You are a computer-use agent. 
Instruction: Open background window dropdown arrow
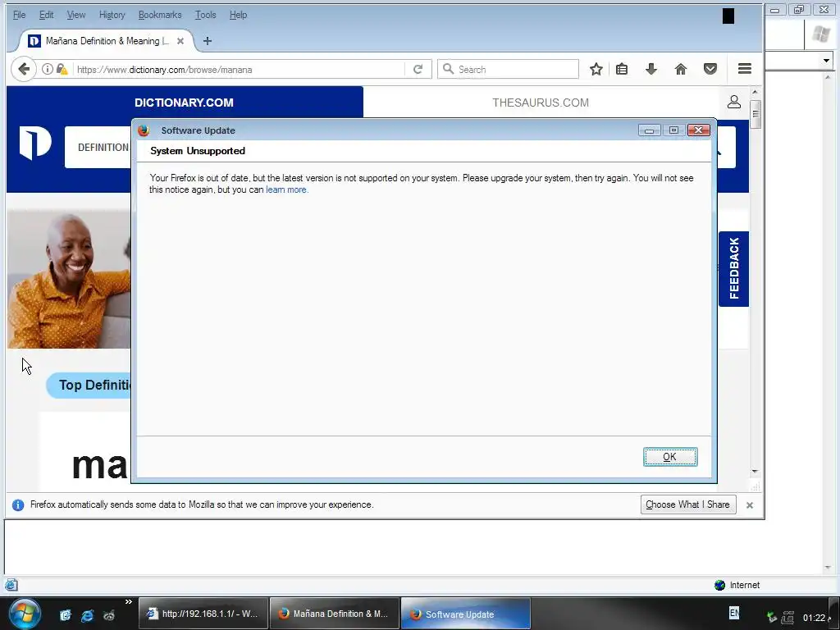point(826,61)
